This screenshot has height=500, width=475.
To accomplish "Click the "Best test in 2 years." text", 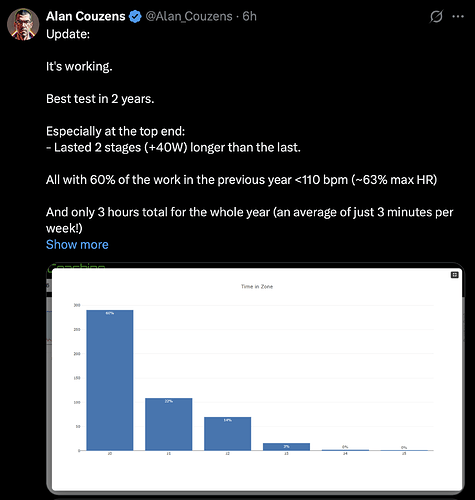I will (x=100, y=99).
